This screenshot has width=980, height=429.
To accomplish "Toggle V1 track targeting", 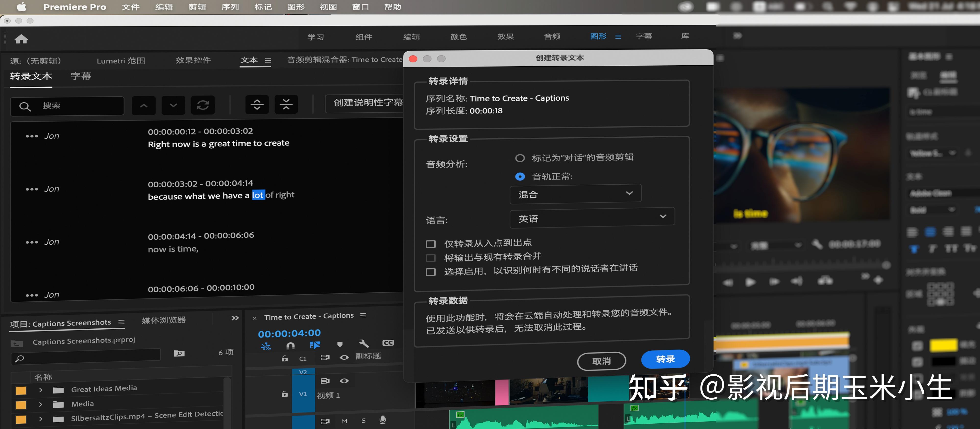I will click(x=303, y=394).
